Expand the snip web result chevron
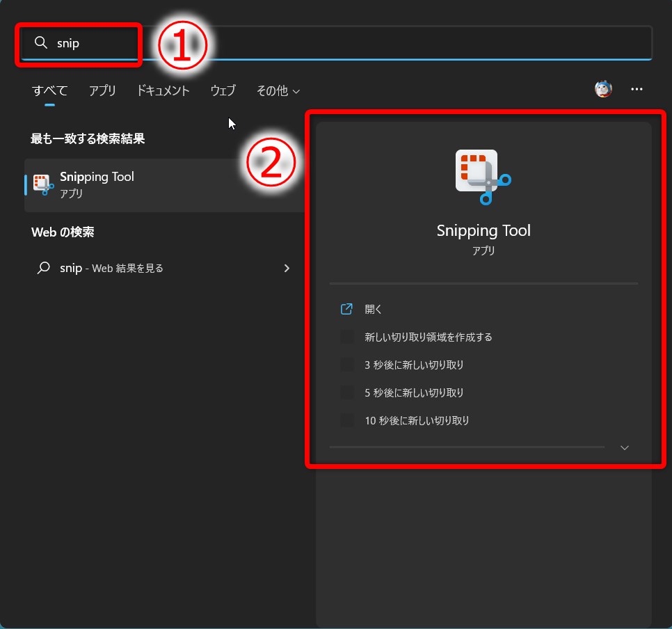672x629 pixels. pos(287,269)
